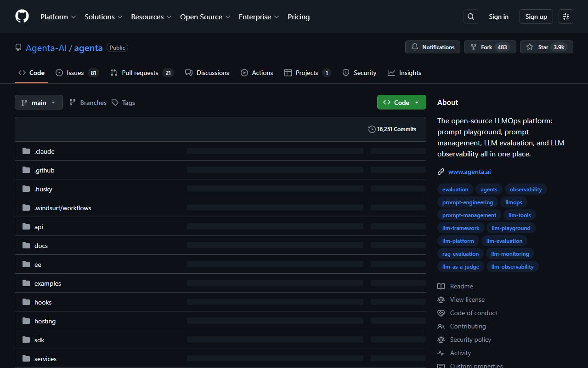Screen dimensions: 588x368
Task: Open the Insights tab
Action: pyautogui.click(x=405, y=73)
